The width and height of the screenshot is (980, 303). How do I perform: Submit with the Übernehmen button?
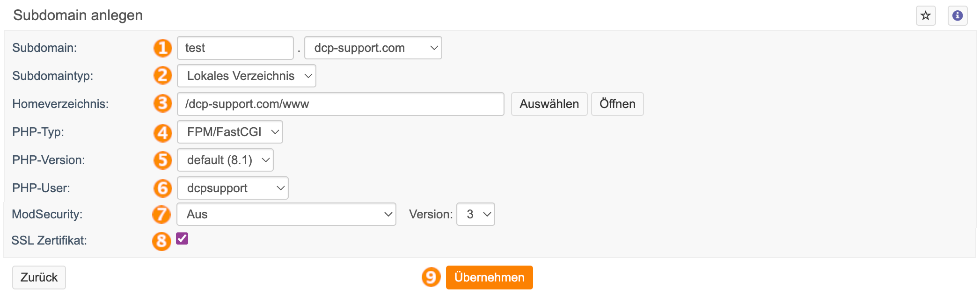489,277
